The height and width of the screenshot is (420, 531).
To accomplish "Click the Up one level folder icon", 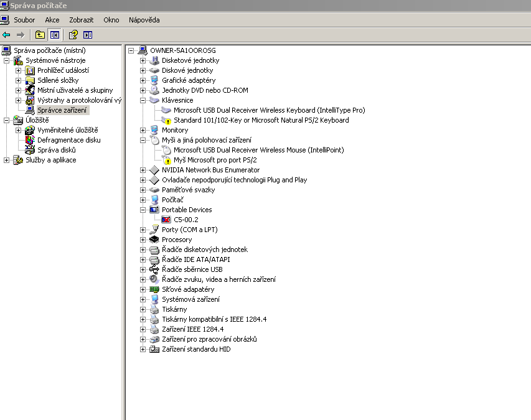I will (40, 35).
